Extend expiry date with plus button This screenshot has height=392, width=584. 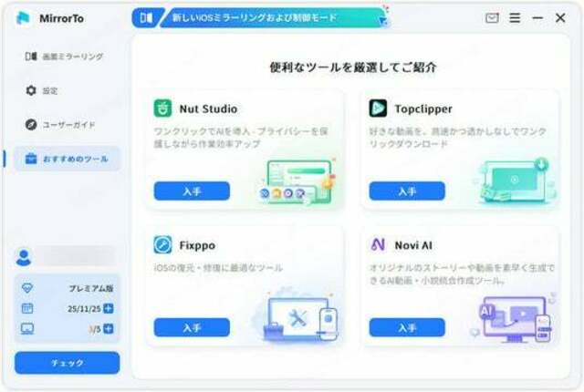click(x=109, y=308)
